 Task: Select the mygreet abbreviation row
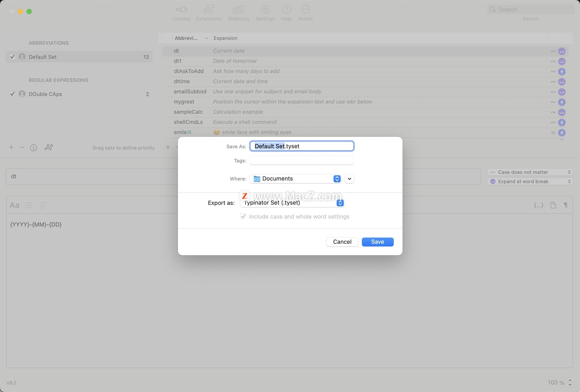pos(366,102)
